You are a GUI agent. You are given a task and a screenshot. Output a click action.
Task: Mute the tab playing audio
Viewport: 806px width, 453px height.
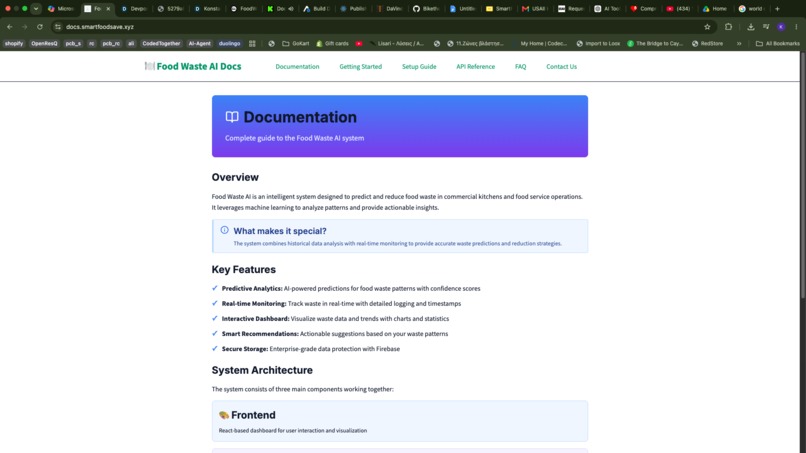click(x=291, y=9)
